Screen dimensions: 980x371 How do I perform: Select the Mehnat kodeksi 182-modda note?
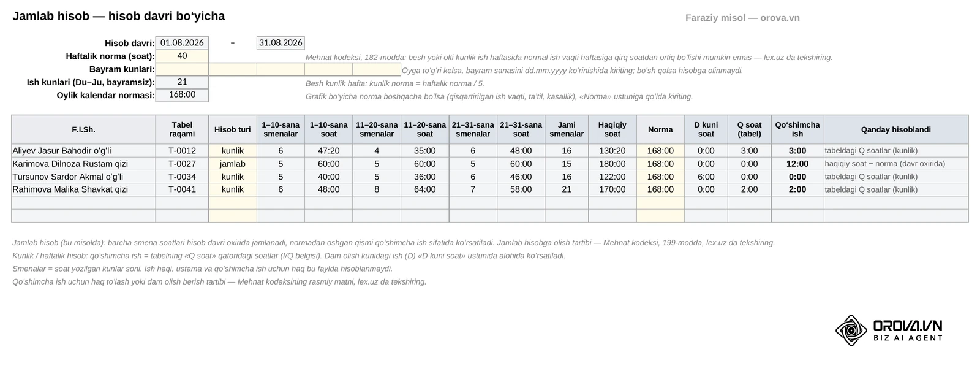569,57
